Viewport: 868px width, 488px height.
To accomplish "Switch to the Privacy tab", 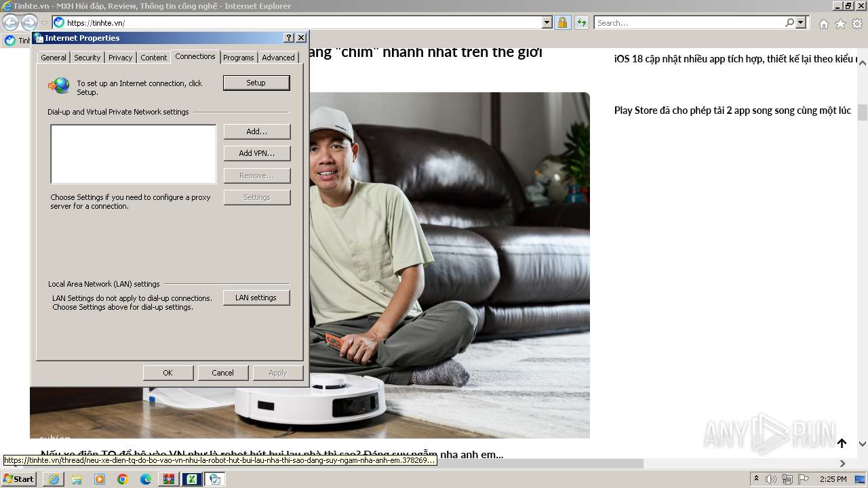I will pos(121,58).
